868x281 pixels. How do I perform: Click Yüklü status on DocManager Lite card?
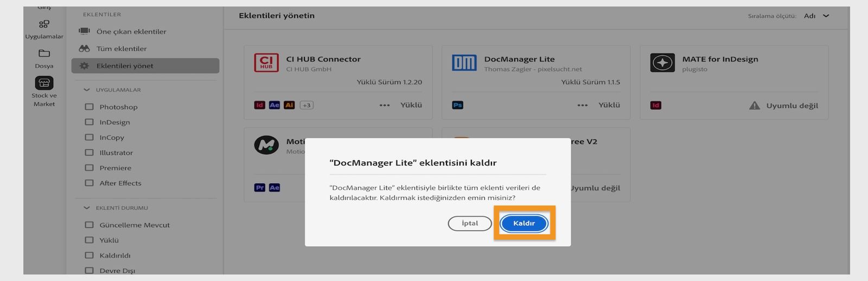click(609, 105)
